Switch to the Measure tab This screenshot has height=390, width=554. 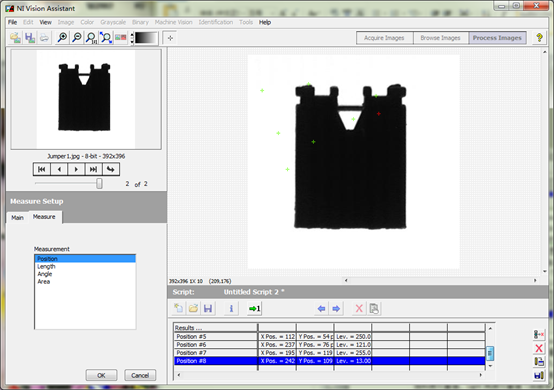pos(44,217)
